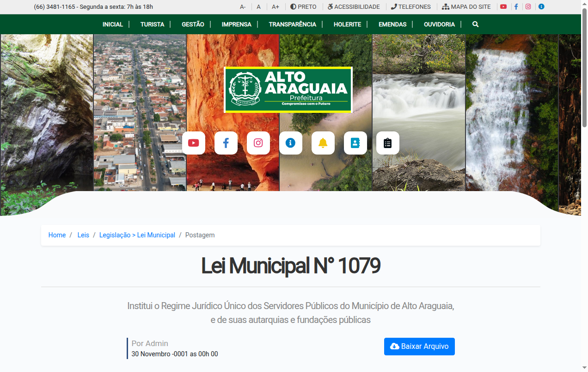This screenshot has height=372, width=588.
Task: Click the Por Admin author text
Action: (x=150, y=343)
